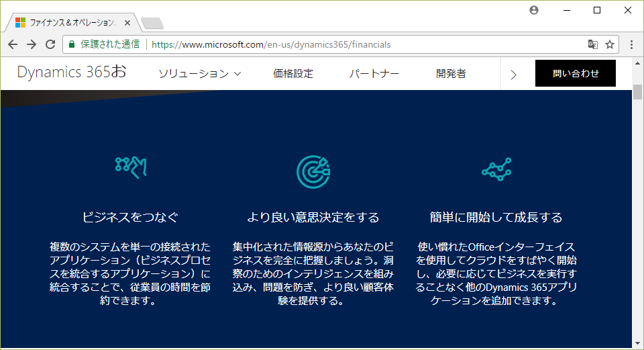Viewport: 644px width, 350px height.
Task: Click the graph nodes icon above 簡単に開始して成長する
Action: click(496, 169)
